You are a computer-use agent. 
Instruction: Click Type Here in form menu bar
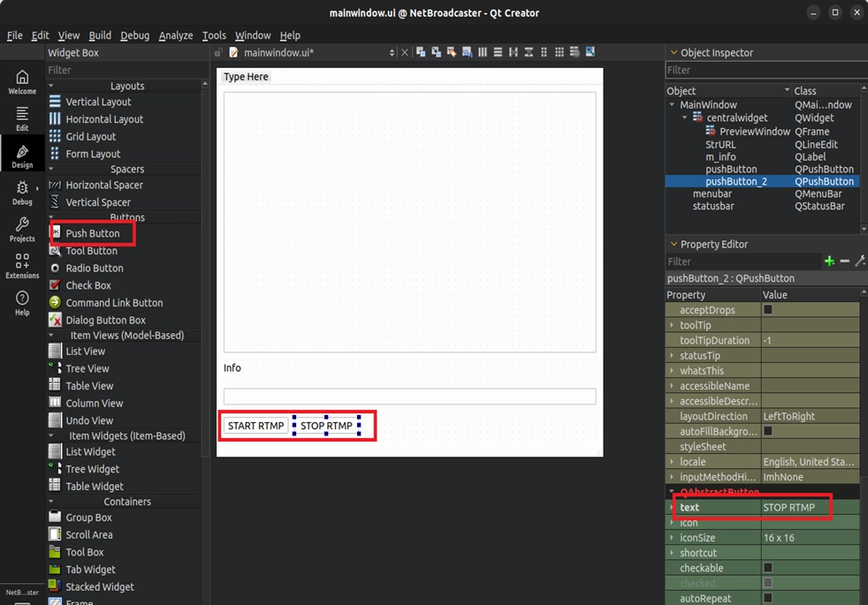click(246, 77)
